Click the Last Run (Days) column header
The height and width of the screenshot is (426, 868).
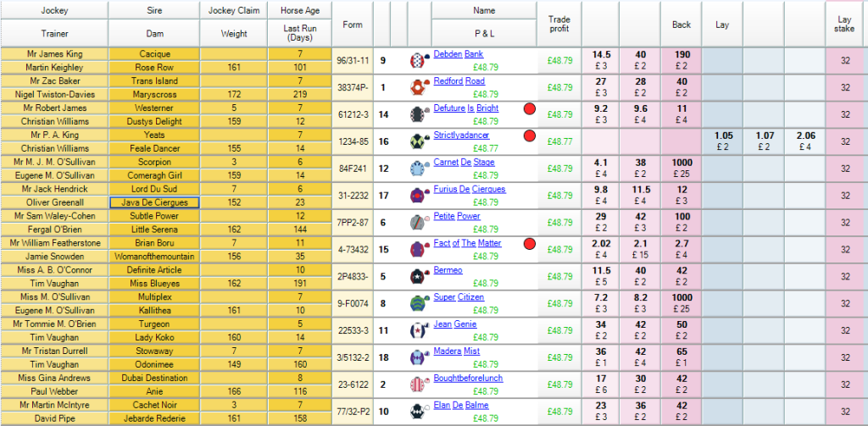[x=299, y=34]
